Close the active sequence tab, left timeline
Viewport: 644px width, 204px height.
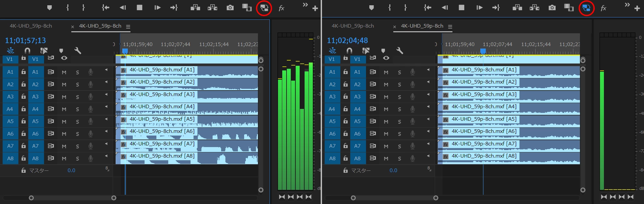pyautogui.click(x=73, y=27)
